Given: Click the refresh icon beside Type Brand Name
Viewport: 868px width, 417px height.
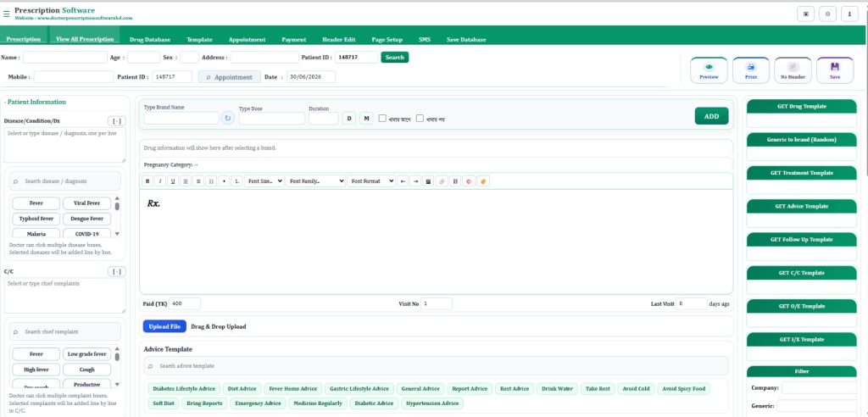Looking at the screenshot, I should tap(228, 118).
